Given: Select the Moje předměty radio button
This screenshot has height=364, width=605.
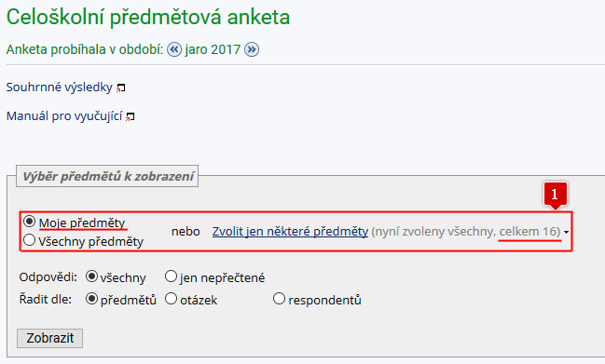Looking at the screenshot, I should pos(29,222).
